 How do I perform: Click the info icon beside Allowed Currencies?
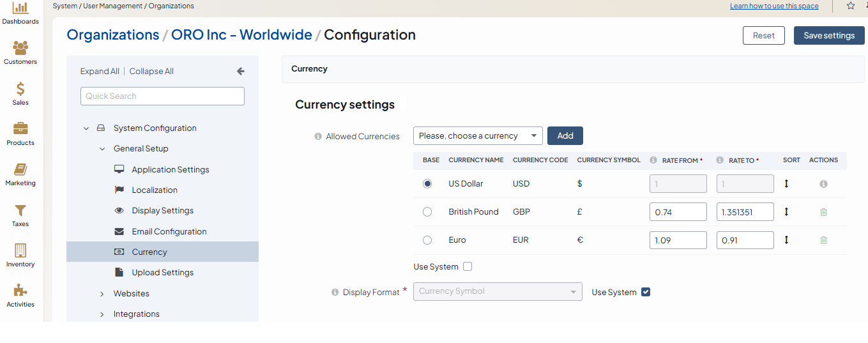point(318,137)
